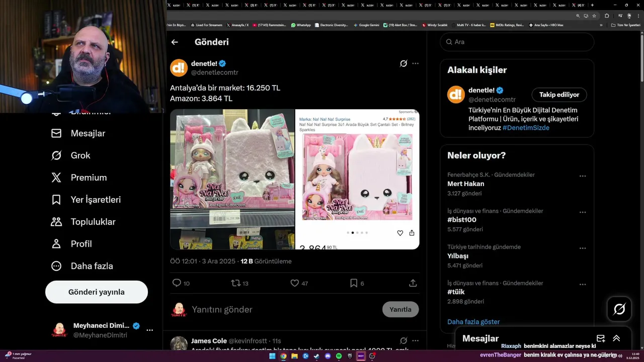Open account options next to Meyhaneci Dimitri

149,330
